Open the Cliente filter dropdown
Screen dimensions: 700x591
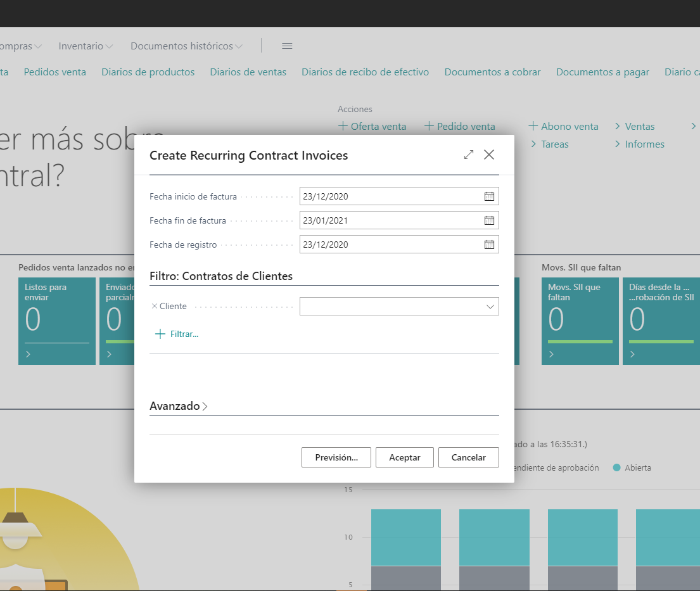pos(490,307)
